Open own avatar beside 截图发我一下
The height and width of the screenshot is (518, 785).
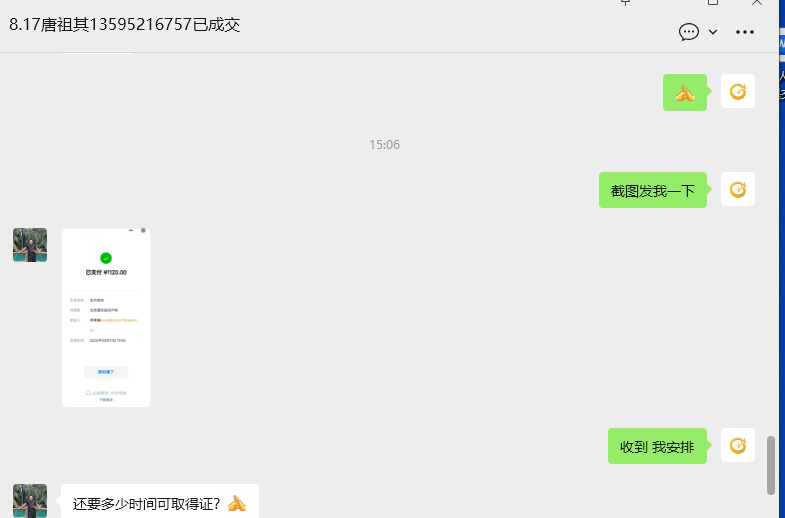(x=738, y=189)
